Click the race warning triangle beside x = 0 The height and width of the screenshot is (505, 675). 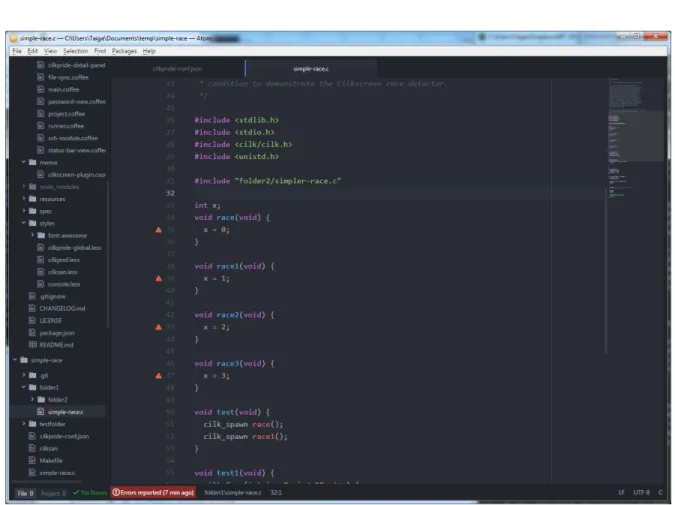158,230
